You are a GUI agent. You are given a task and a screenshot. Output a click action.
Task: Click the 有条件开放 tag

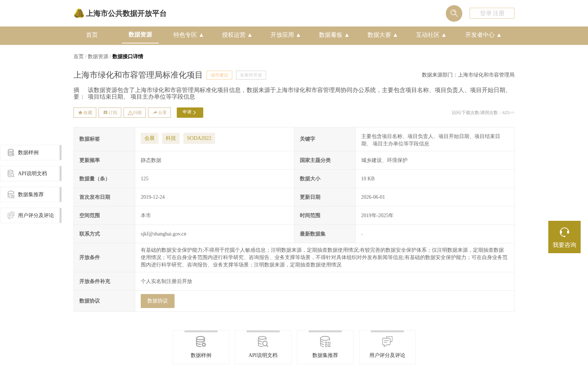coord(251,75)
